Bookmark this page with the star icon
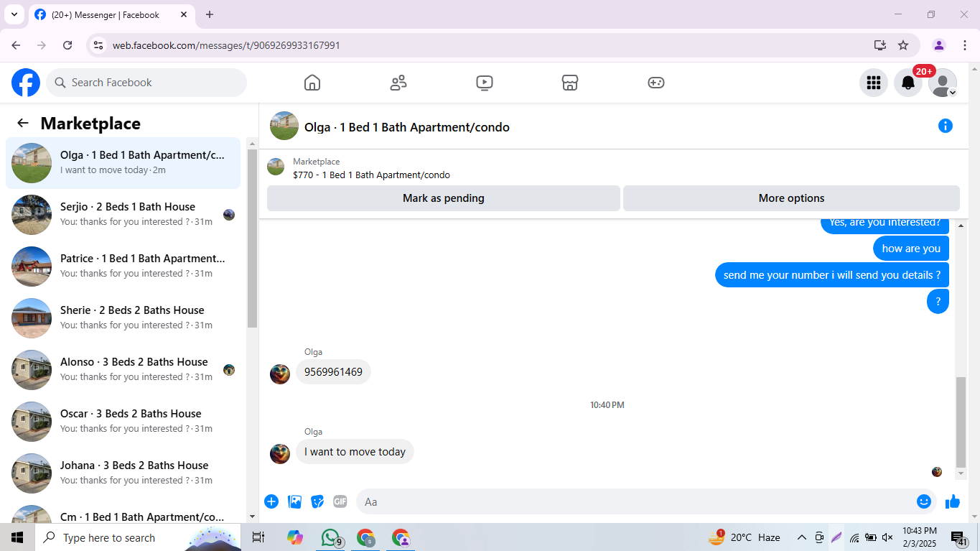 click(903, 45)
